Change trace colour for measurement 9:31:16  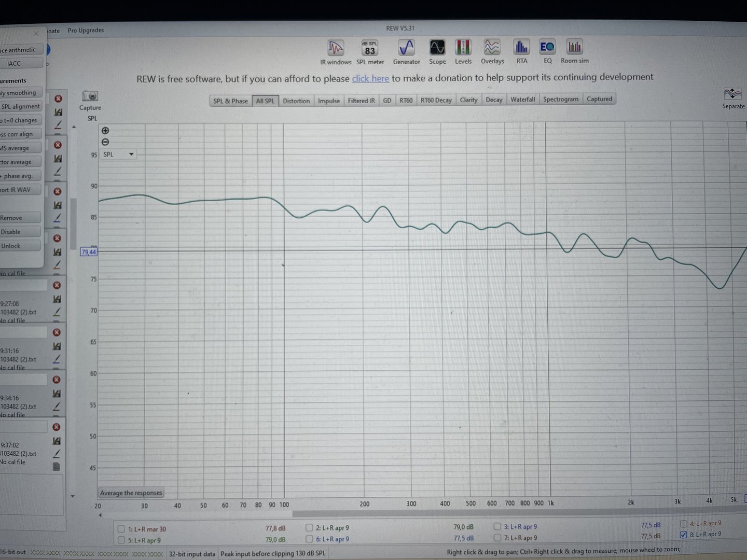coord(57,358)
